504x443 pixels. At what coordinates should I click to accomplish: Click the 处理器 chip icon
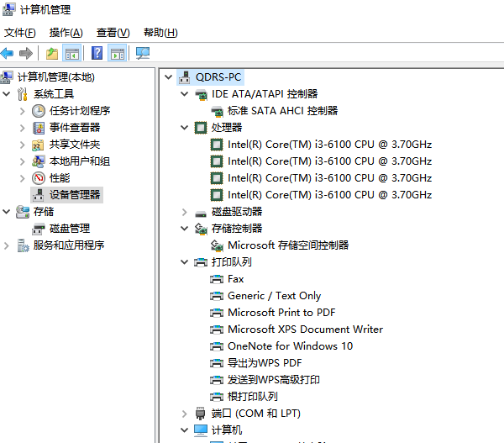pyautogui.click(x=201, y=128)
